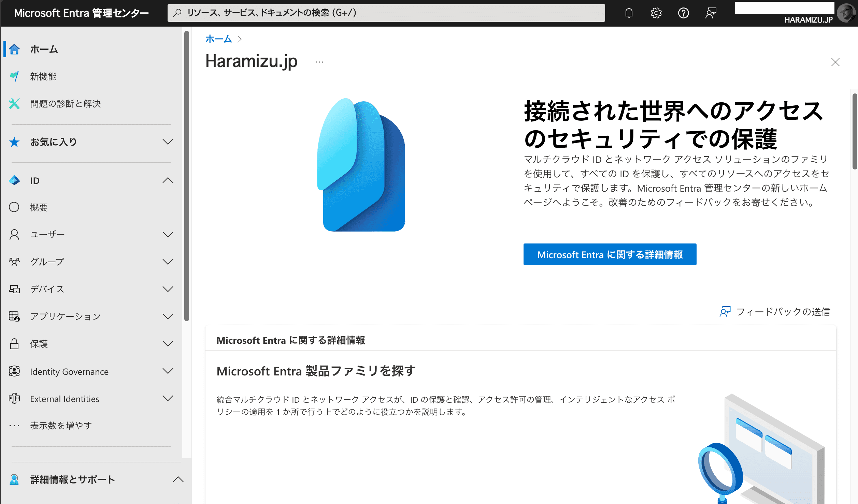The image size is (858, 504).
Task: Expand the ユーザー submenu
Action: click(168, 235)
